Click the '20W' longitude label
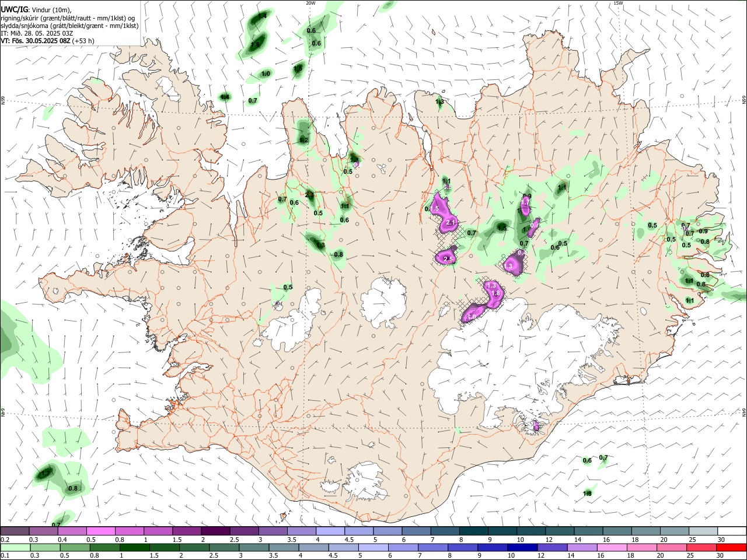The width and height of the screenshot is (747, 560). click(x=310, y=3)
